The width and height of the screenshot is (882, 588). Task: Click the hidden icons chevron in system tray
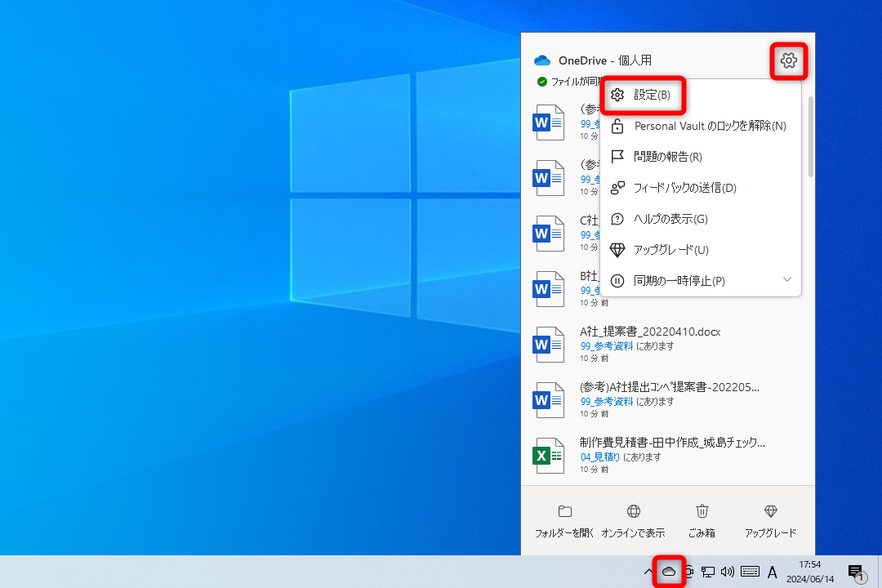point(649,572)
